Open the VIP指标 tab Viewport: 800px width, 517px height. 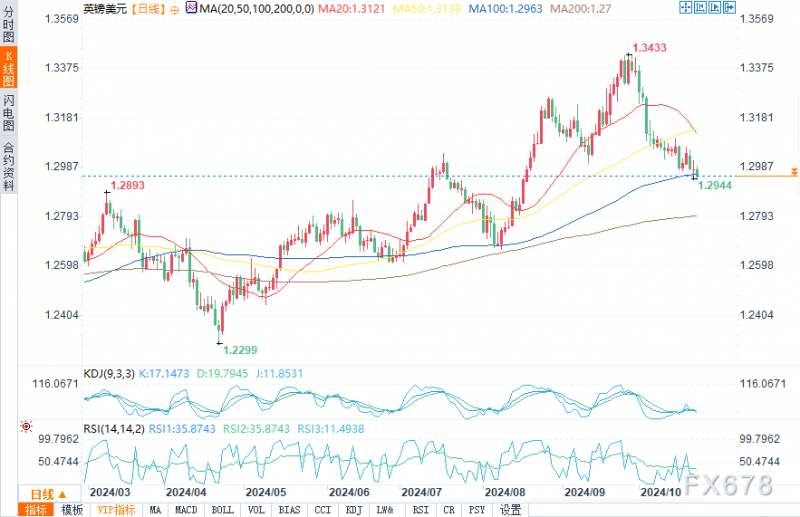pos(116,510)
